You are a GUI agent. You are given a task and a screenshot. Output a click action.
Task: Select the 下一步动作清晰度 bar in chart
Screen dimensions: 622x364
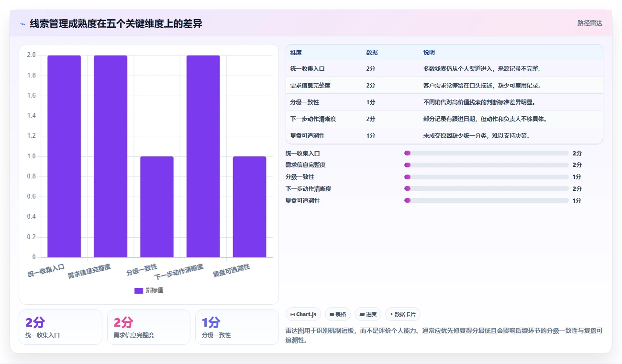pyautogui.click(x=203, y=156)
